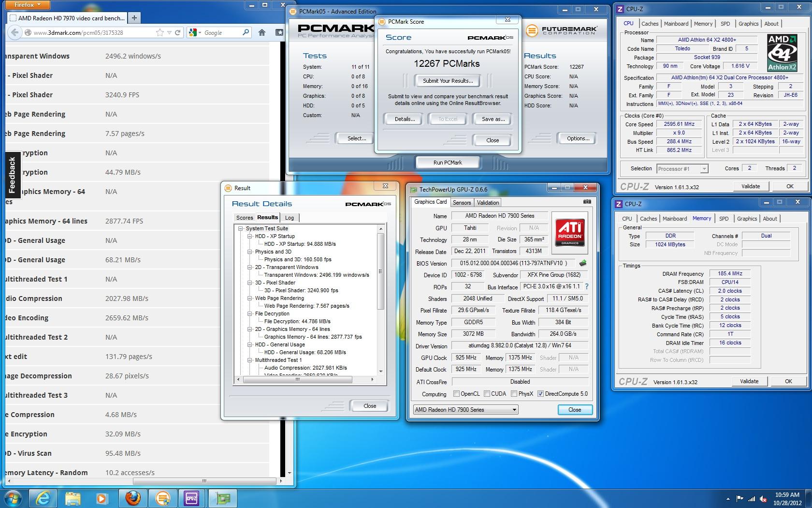Click Validate in the top CPU-Z window
Viewport: 812px width, 508px height.
click(751, 186)
